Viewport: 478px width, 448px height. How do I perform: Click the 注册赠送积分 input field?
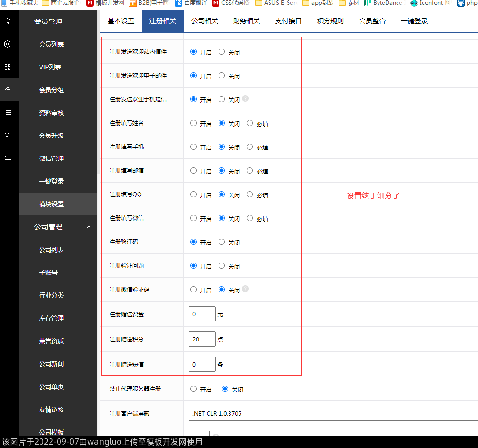[202, 340]
